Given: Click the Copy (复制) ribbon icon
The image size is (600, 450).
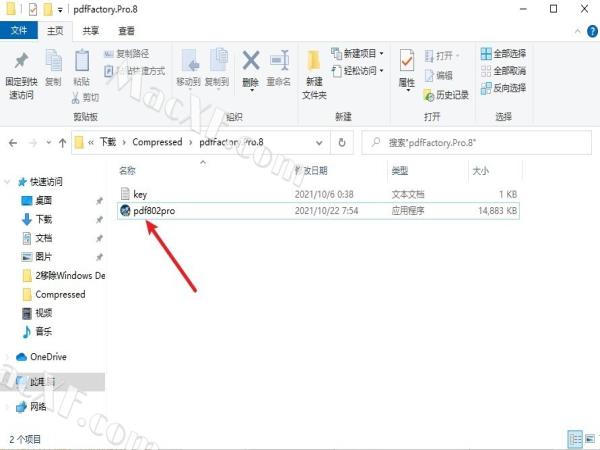Looking at the screenshot, I should coord(54,61).
